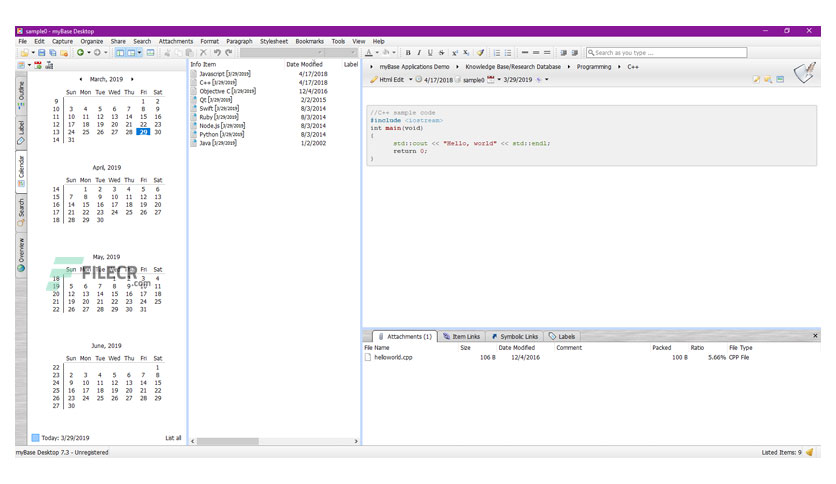Open the Overview side tab
Screen dimensions: 836x484
tap(21, 255)
